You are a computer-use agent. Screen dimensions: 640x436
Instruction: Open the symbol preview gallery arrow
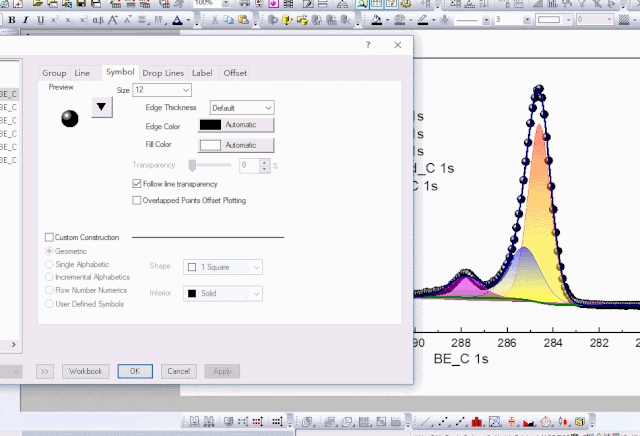tap(102, 107)
